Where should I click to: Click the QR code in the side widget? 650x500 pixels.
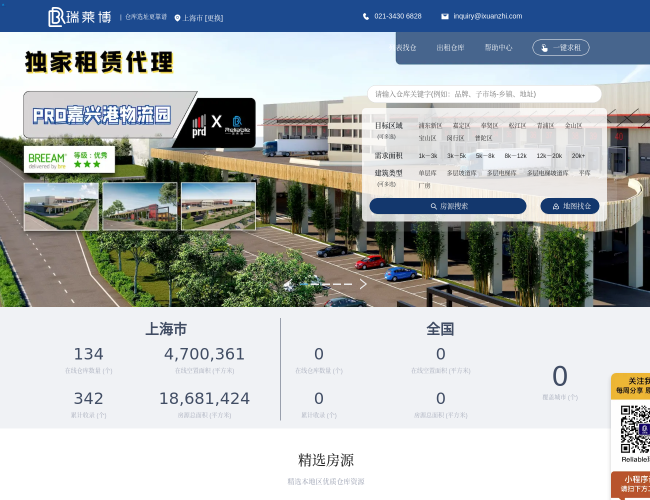pyautogui.click(x=635, y=429)
